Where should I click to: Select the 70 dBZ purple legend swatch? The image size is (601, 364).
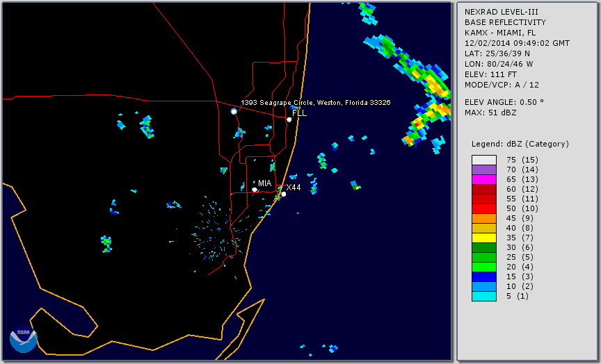[484, 169]
